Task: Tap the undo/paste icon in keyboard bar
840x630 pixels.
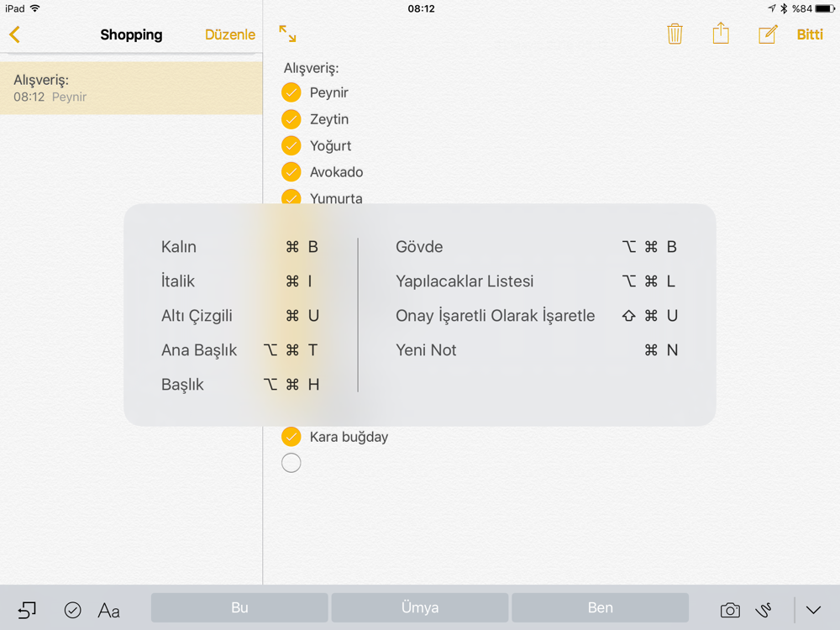Action: [27, 611]
